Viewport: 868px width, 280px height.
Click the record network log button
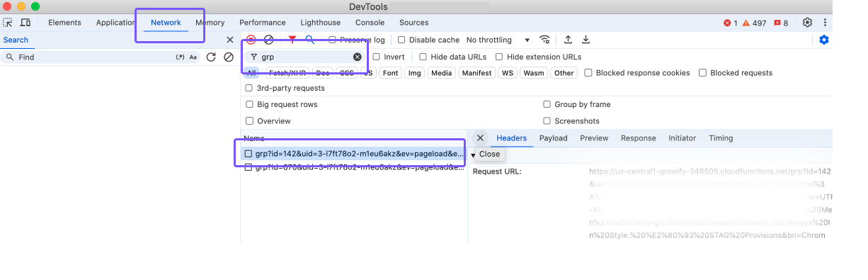pos(251,40)
